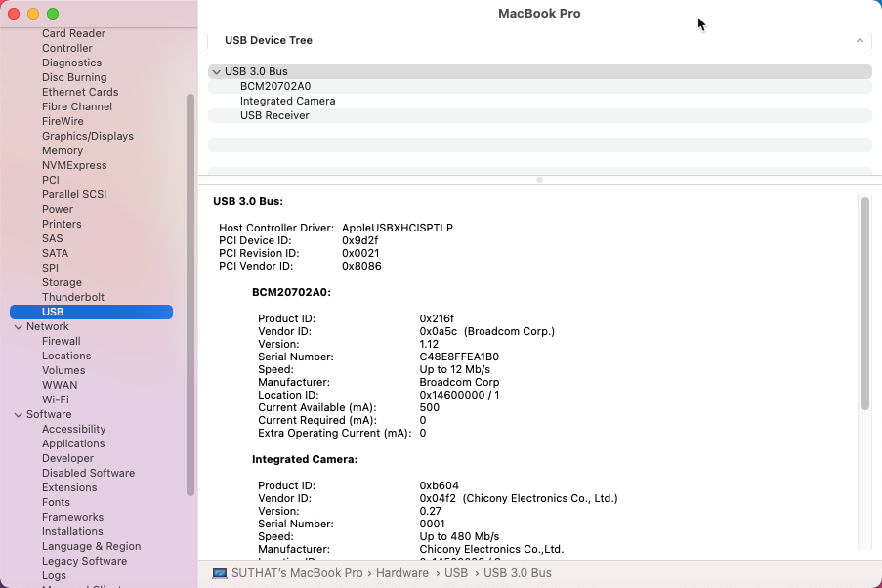Open FireWire in the sidebar
882x588 pixels.
(x=63, y=121)
